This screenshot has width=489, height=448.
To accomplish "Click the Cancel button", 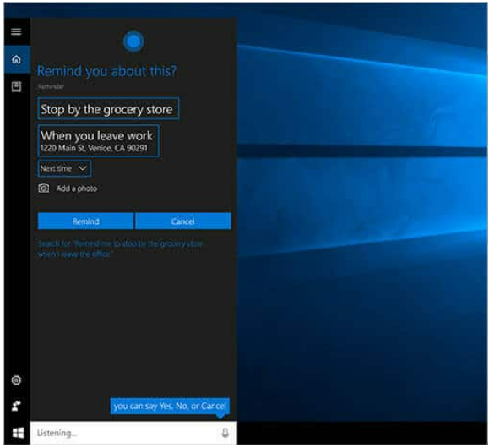I will (x=183, y=221).
